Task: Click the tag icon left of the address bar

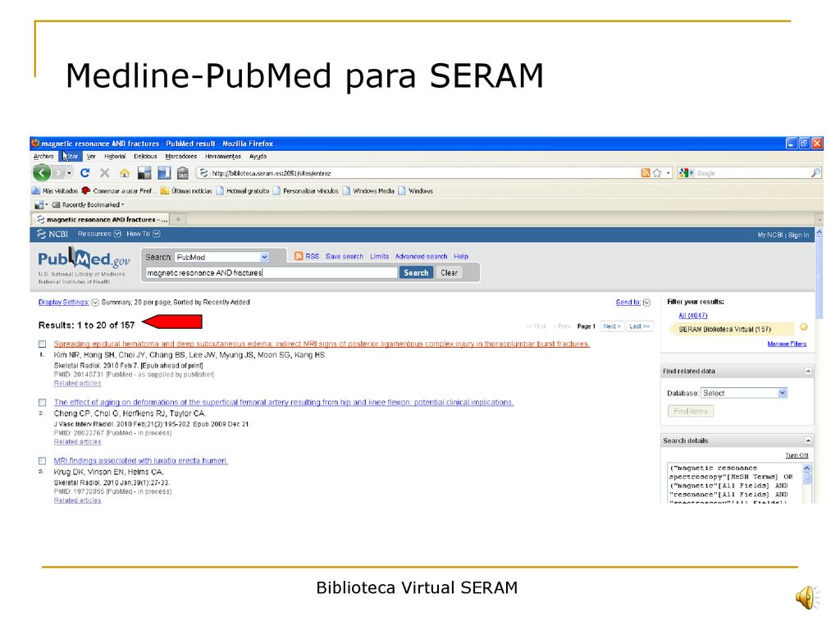Action: [183, 173]
